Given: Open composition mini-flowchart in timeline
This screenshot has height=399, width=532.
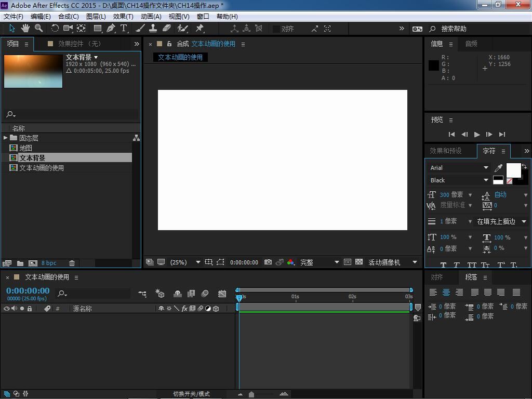Looking at the screenshot, I should 142,294.
